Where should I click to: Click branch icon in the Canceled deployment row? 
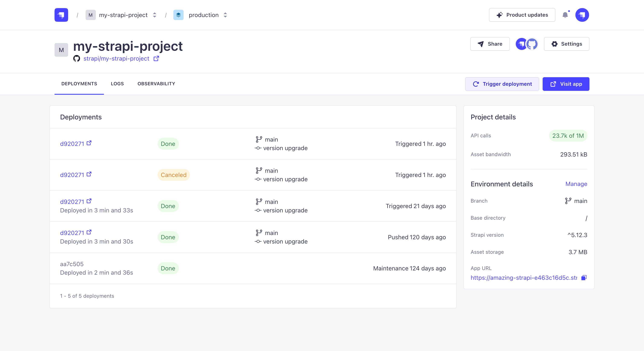click(259, 171)
